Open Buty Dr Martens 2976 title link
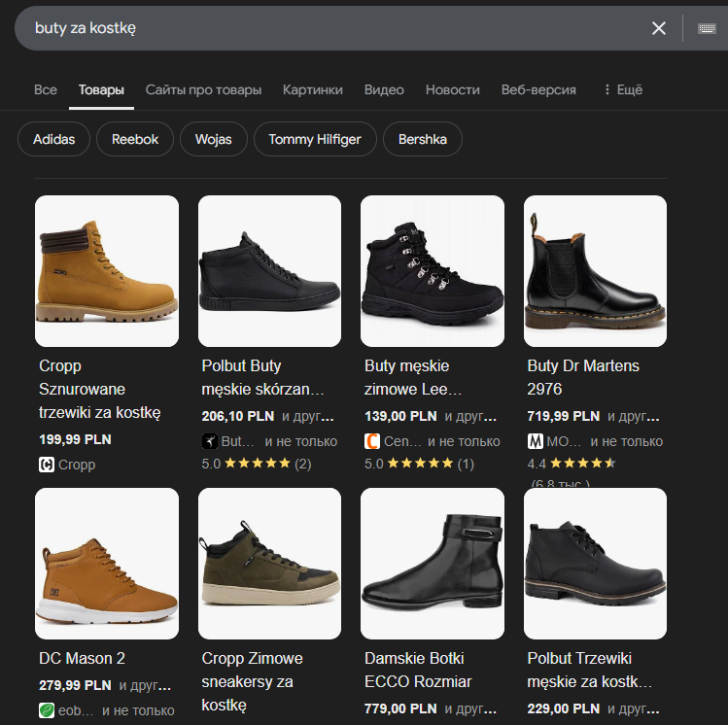728x725 pixels. pos(583,377)
